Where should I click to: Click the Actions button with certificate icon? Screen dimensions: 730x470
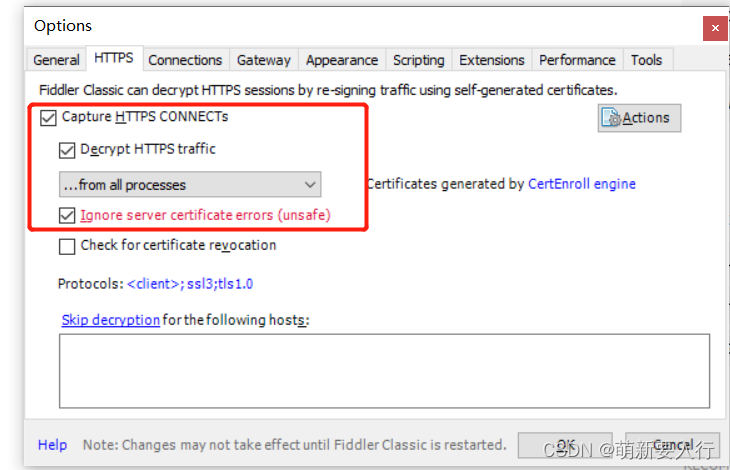point(640,118)
